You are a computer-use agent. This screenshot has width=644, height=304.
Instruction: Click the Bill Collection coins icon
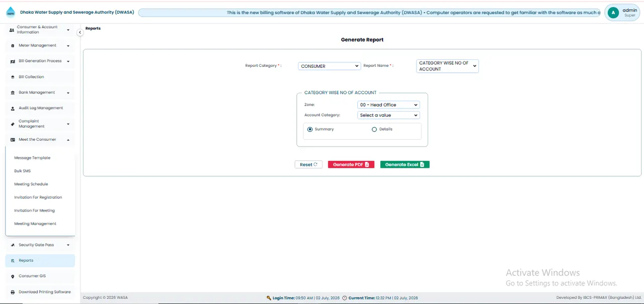point(13,77)
